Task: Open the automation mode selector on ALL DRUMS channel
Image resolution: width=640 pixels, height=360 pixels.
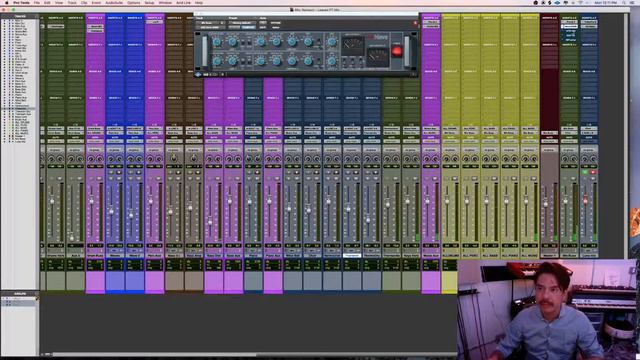Action: point(450,141)
